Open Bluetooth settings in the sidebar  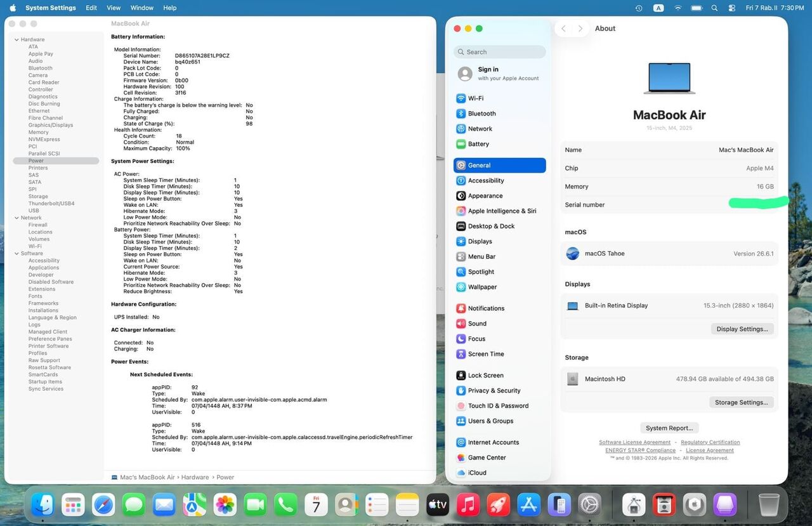(499, 114)
